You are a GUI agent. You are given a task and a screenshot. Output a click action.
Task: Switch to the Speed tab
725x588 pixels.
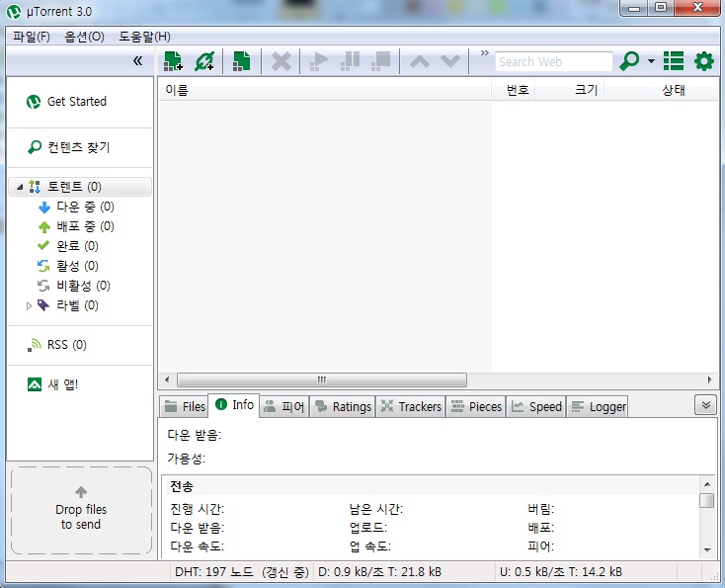point(536,406)
